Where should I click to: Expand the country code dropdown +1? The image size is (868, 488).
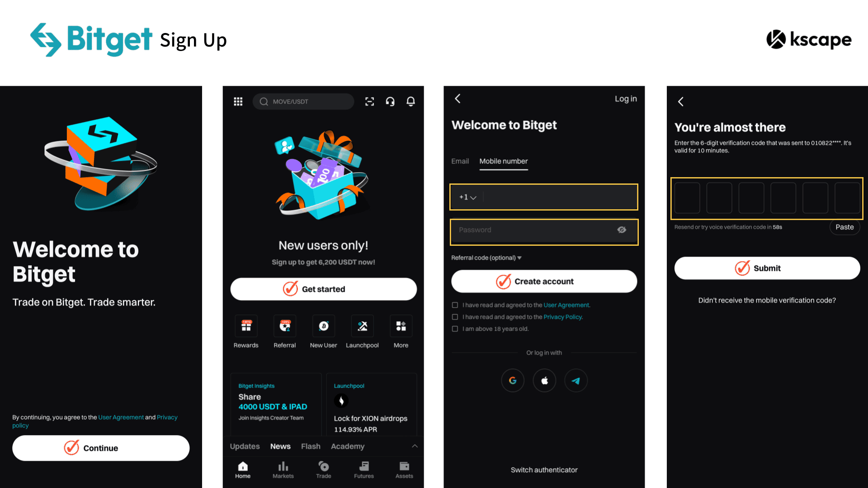467,197
